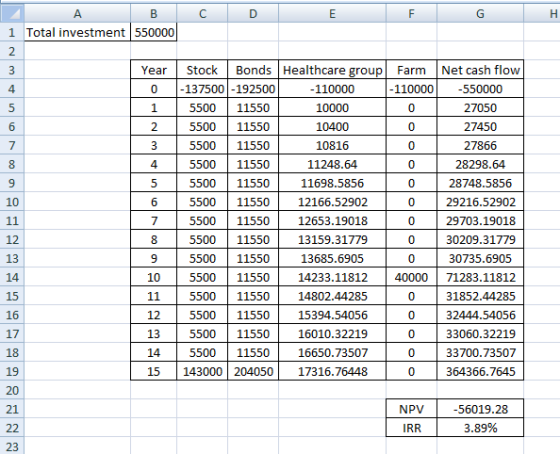Click the 'Healthcare group' header cell
This screenshot has height=454, width=560.
(x=332, y=70)
